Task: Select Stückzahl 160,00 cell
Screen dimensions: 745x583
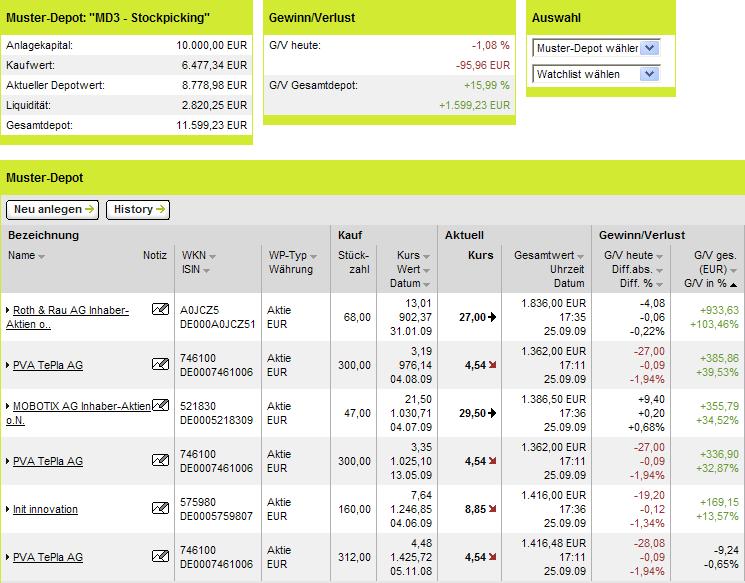Action: tap(354, 509)
